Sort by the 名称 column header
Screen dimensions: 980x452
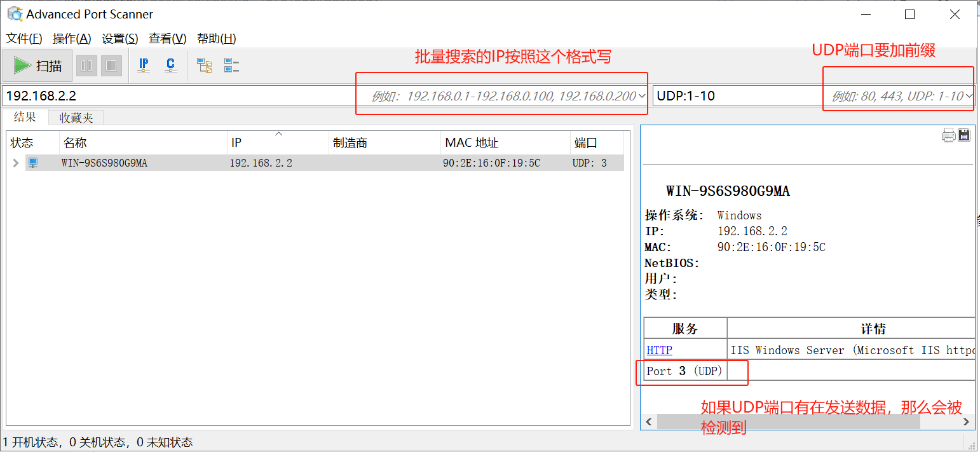143,143
